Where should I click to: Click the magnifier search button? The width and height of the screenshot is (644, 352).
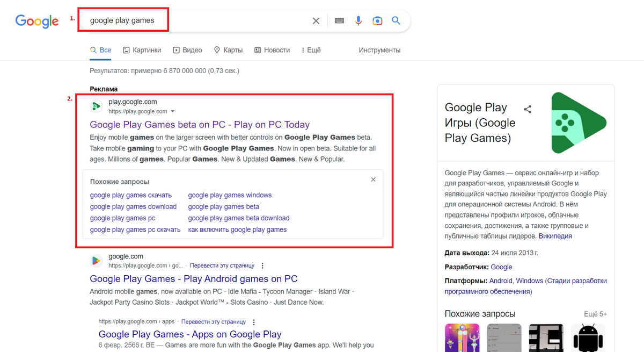point(396,21)
